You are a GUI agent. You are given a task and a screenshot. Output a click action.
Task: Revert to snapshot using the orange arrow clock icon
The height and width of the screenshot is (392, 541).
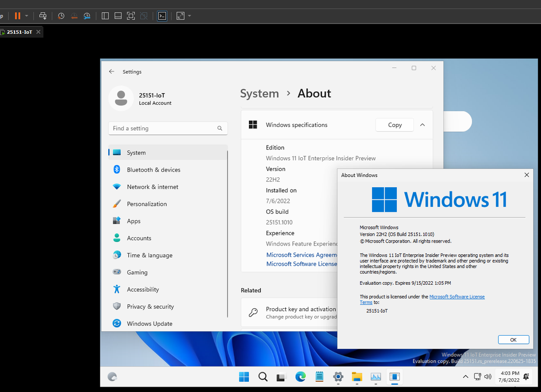tap(74, 16)
